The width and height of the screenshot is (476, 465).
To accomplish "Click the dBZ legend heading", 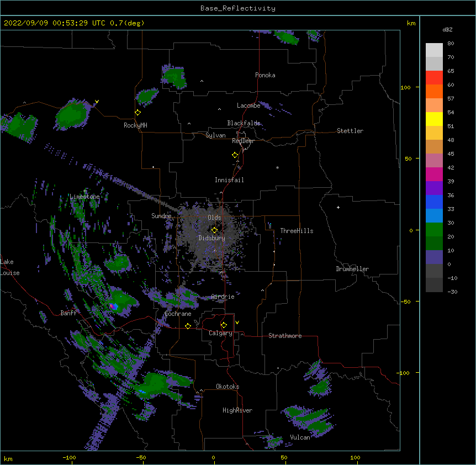I will click(x=447, y=29).
